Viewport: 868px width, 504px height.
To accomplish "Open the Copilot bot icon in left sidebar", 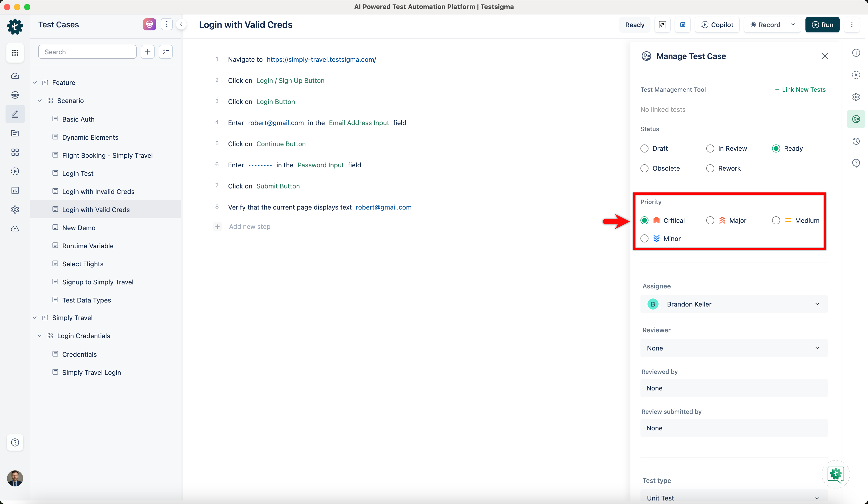I will [15, 95].
